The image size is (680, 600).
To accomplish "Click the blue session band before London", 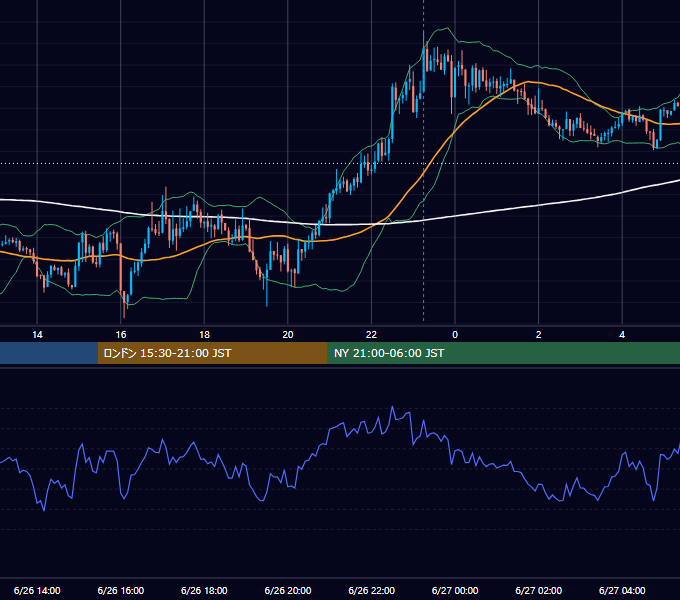I will click(49, 353).
